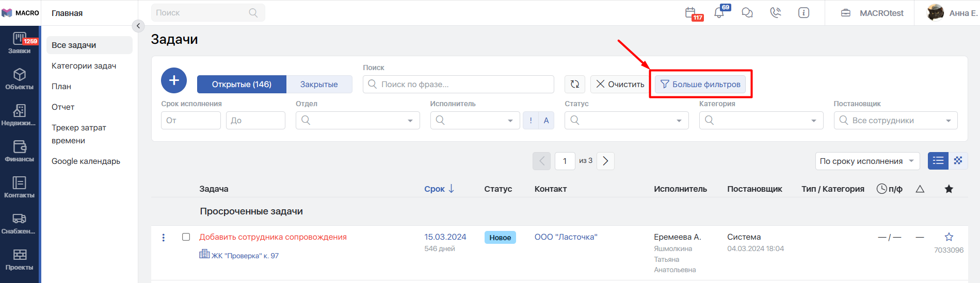Click the 'Больше фильтров' button

pos(700,85)
